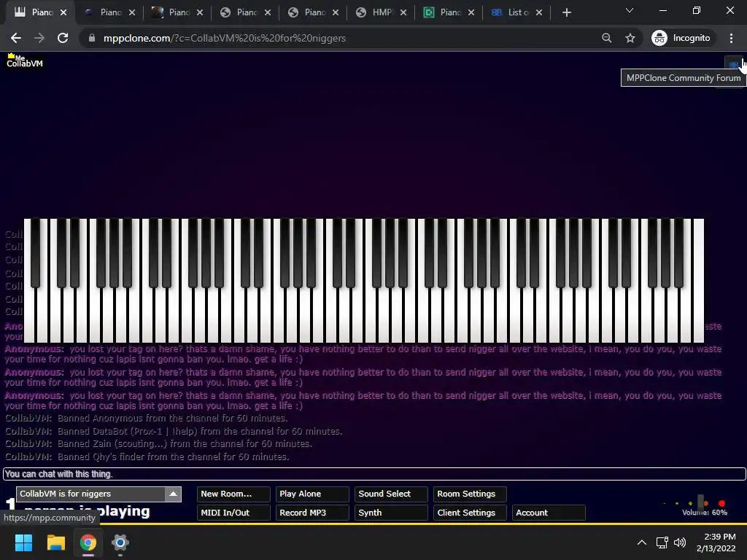The height and width of the screenshot is (560, 747).
Task: Bookmark this page with the star icon
Action: pos(630,38)
